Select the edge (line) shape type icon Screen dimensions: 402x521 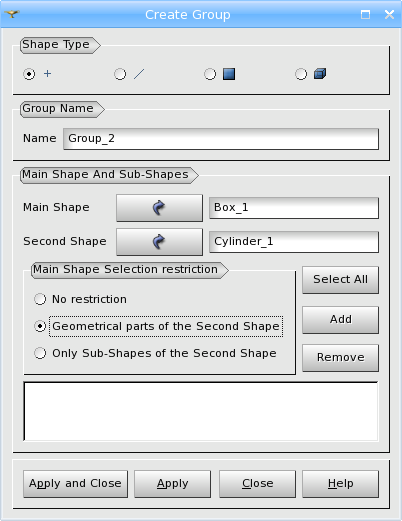139,74
